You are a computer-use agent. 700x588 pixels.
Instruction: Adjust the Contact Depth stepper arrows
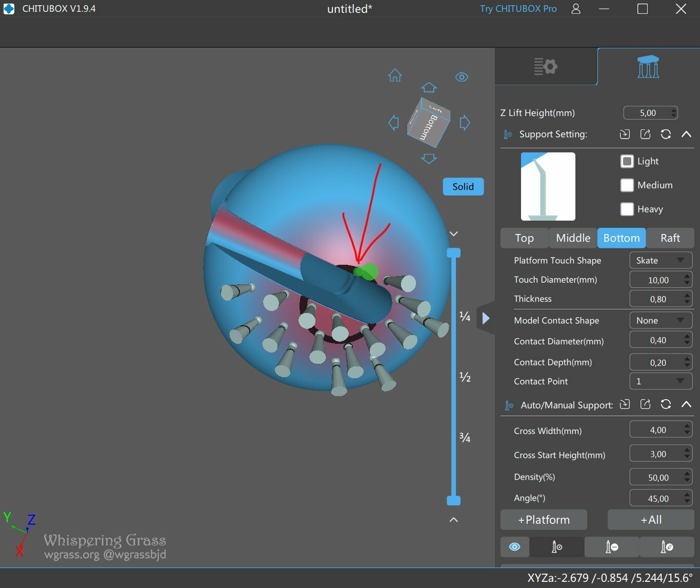[x=687, y=362]
